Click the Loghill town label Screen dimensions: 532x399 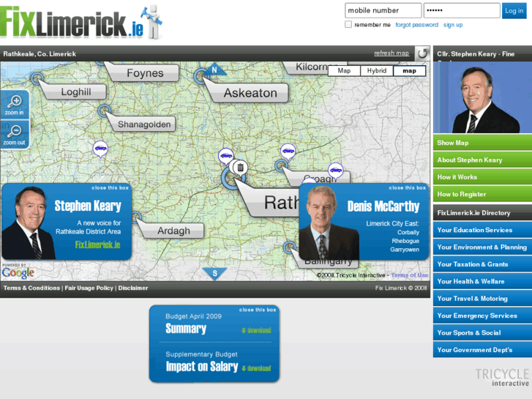(x=76, y=92)
